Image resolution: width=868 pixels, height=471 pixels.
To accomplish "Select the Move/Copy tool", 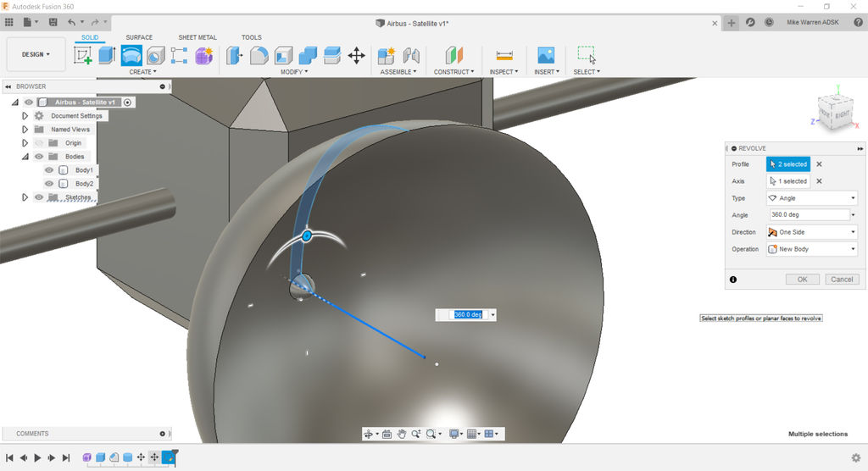I will coord(357,55).
